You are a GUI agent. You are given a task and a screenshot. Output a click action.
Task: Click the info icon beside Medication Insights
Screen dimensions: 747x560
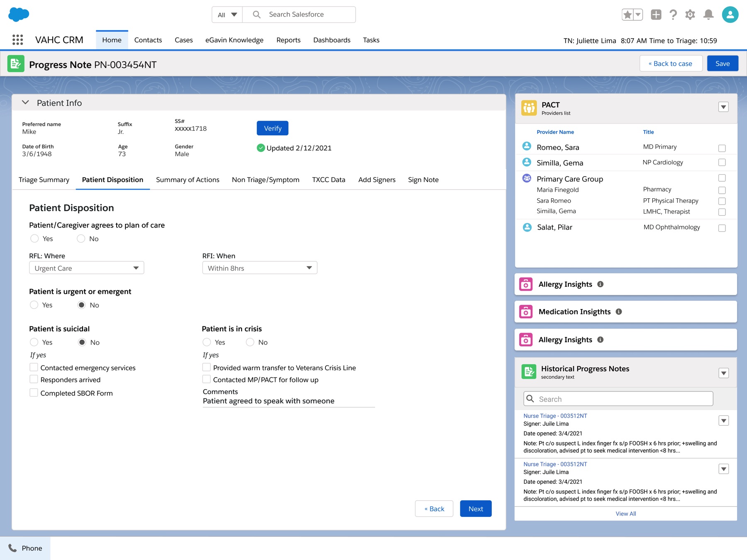[x=619, y=312]
